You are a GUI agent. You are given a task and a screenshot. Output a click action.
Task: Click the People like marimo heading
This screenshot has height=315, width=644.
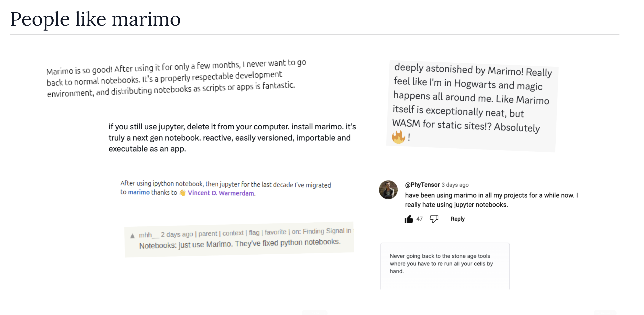coord(95,19)
